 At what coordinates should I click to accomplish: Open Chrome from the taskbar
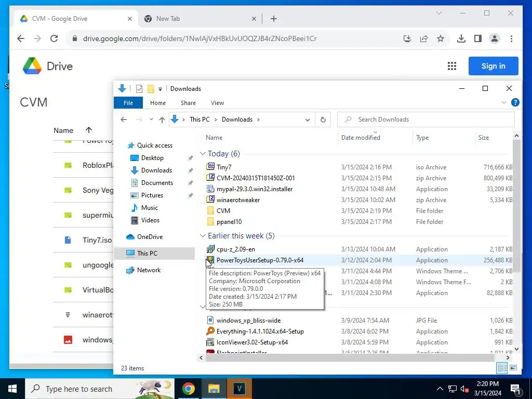pos(188,389)
